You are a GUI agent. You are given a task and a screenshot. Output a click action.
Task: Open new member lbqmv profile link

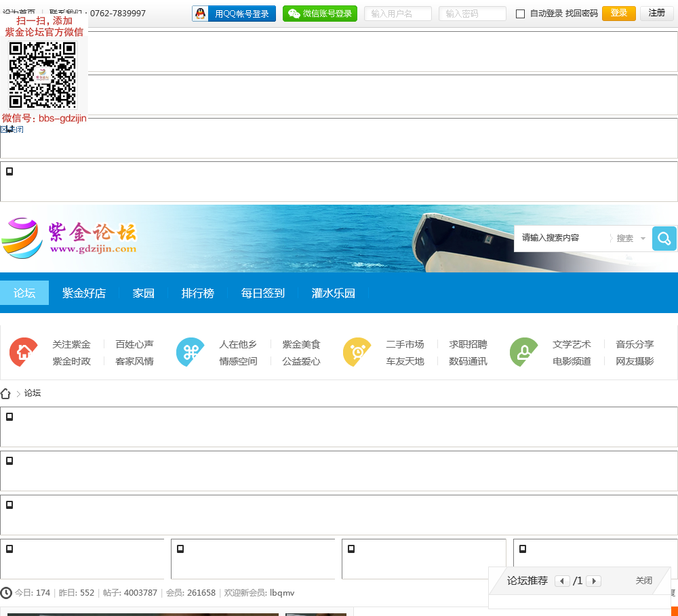282,593
